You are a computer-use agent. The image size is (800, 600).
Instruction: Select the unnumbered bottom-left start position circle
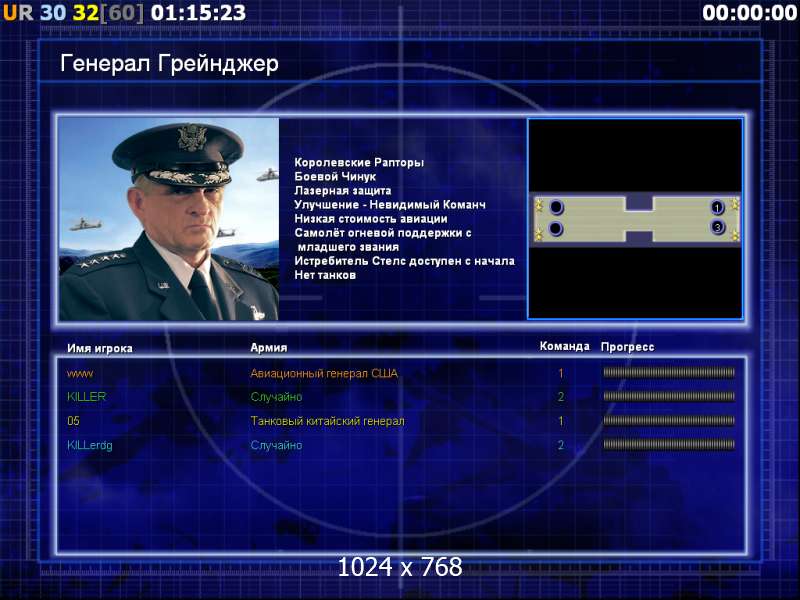point(556,228)
